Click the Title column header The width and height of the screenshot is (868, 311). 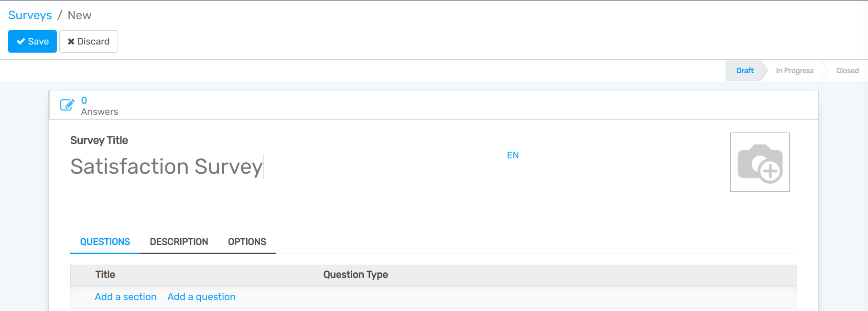point(105,274)
